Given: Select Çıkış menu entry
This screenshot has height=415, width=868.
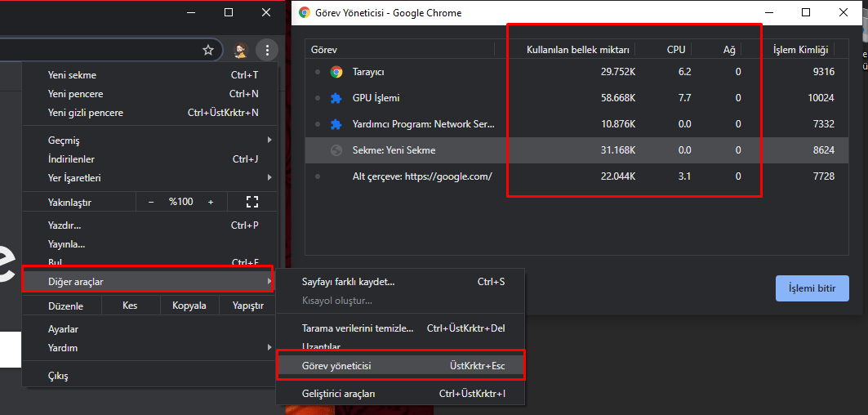Looking at the screenshot, I should 149,376.
